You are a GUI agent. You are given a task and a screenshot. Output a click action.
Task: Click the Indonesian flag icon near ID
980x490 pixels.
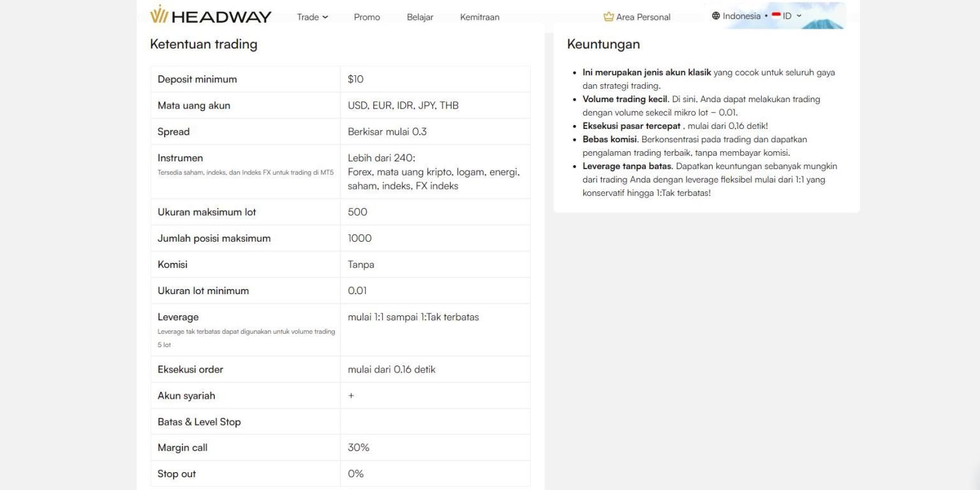(x=775, y=15)
